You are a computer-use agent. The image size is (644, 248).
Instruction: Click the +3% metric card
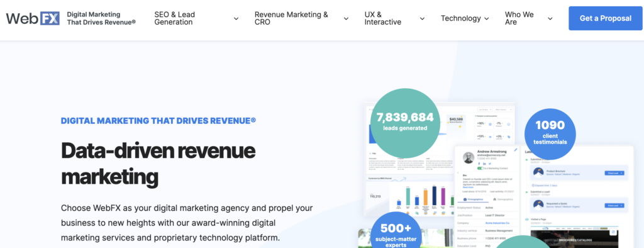coord(504,137)
